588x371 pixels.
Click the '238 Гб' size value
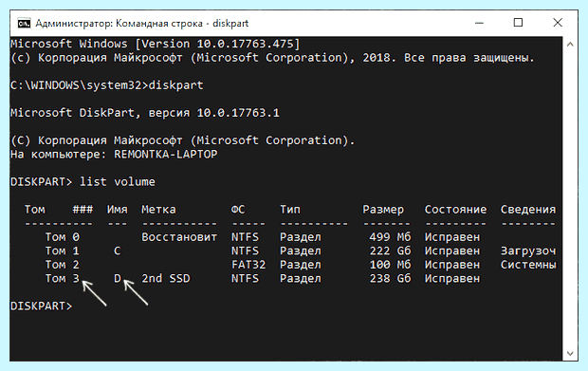(x=390, y=279)
